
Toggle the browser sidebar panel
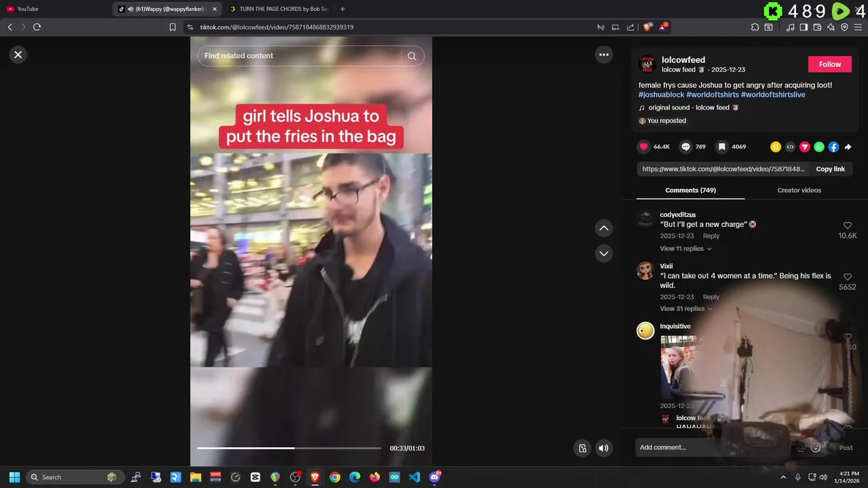click(x=804, y=27)
